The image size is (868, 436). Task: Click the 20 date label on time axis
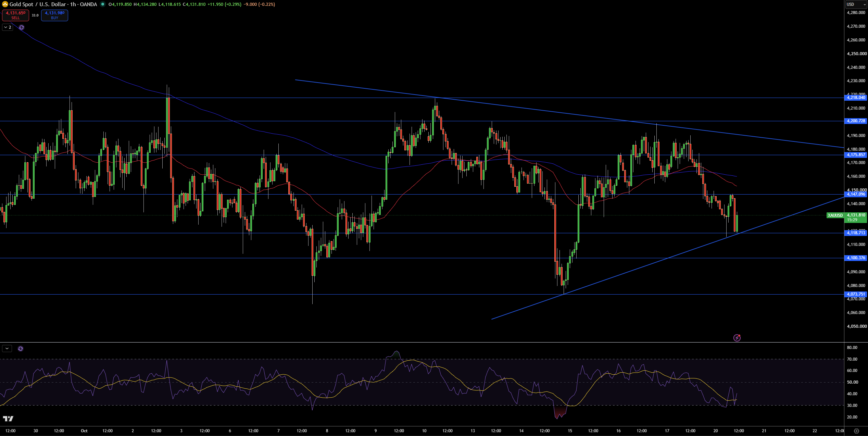pos(716,431)
